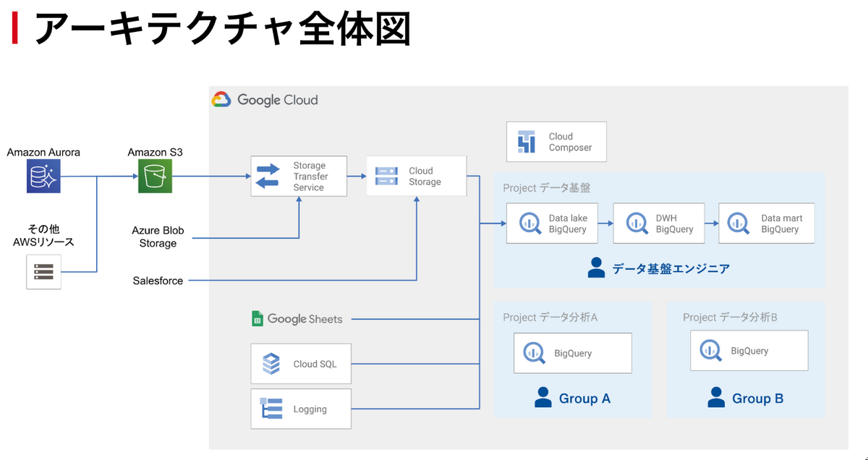This screenshot has height=460, width=868.
Task: Select the Data lake BigQuery label
Action: 568,223
